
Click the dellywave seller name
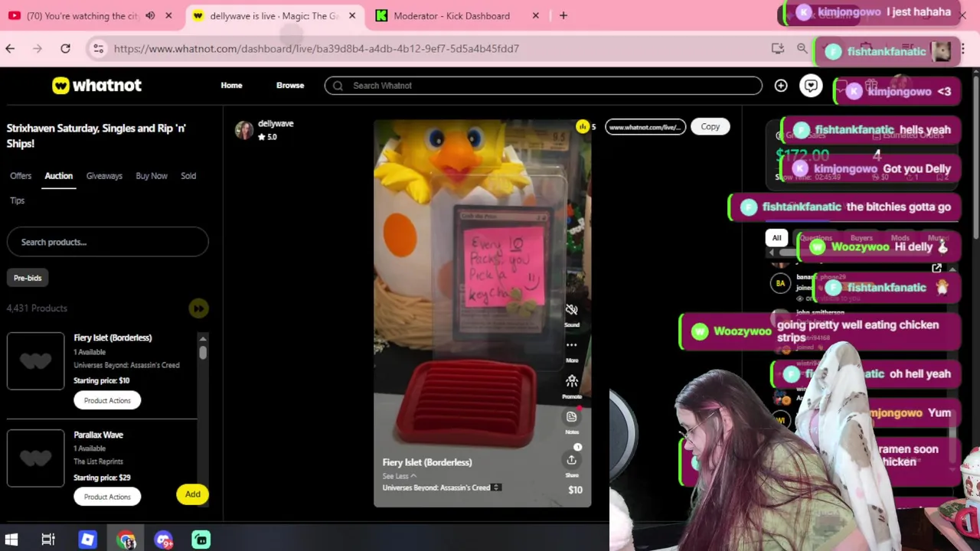point(276,123)
